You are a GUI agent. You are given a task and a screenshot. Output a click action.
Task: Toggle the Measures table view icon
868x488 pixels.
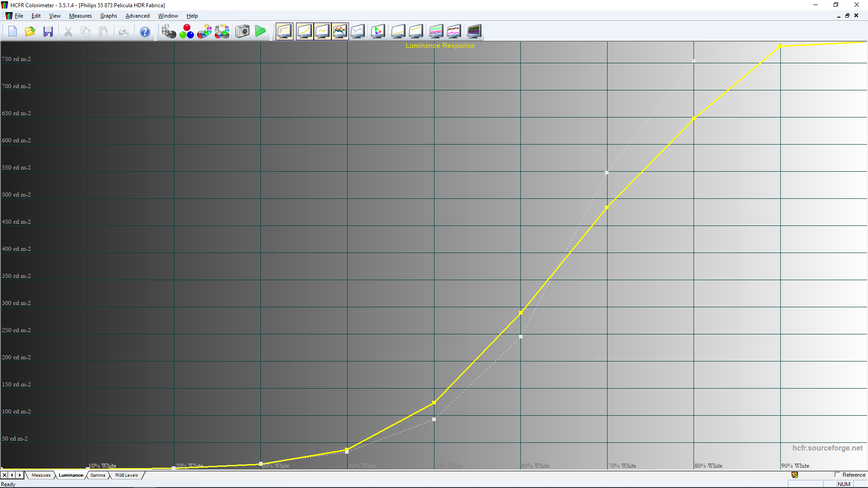point(284,31)
